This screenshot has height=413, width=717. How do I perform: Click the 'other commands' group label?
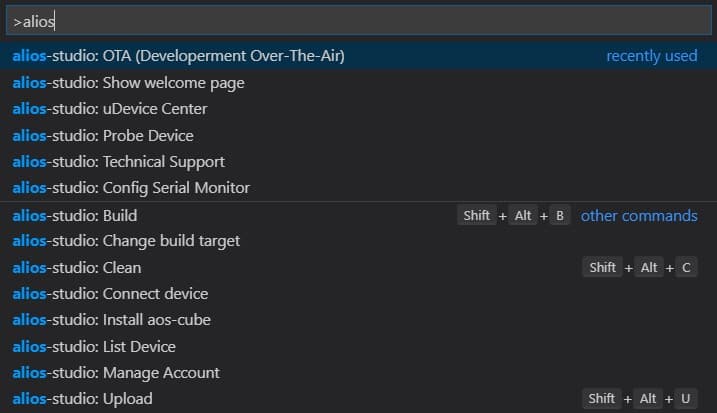pyautogui.click(x=639, y=215)
